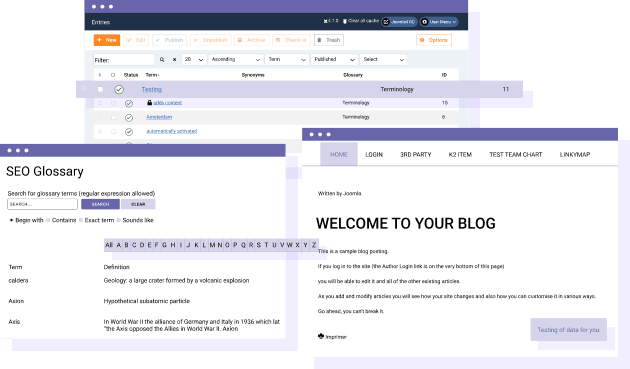Toggle published status icon of Amsterdam row
The width and height of the screenshot is (630, 369).
coord(129,118)
